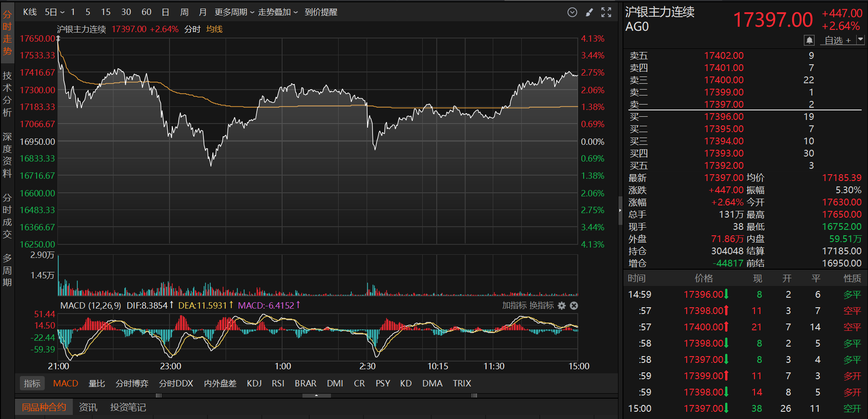This screenshot has height=419, width=868.
Task: Switch to the KDJ indicator tab
Action: 254,383
